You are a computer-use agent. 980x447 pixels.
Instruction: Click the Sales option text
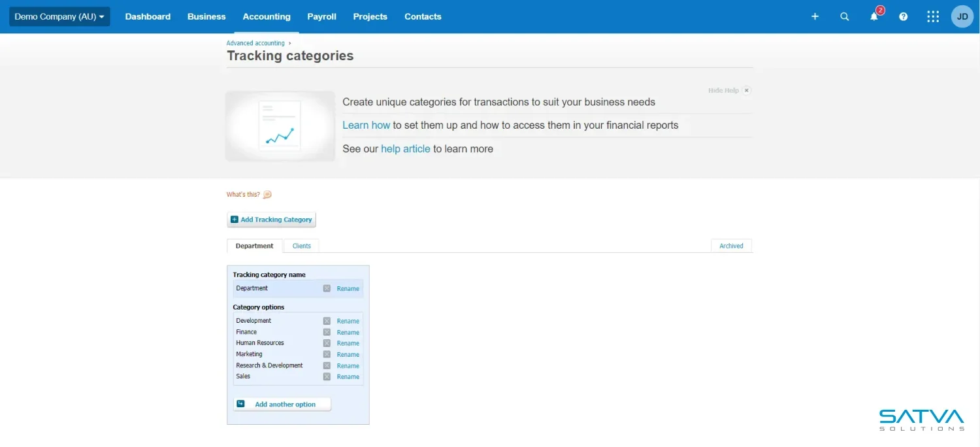(x=243, y=376)
